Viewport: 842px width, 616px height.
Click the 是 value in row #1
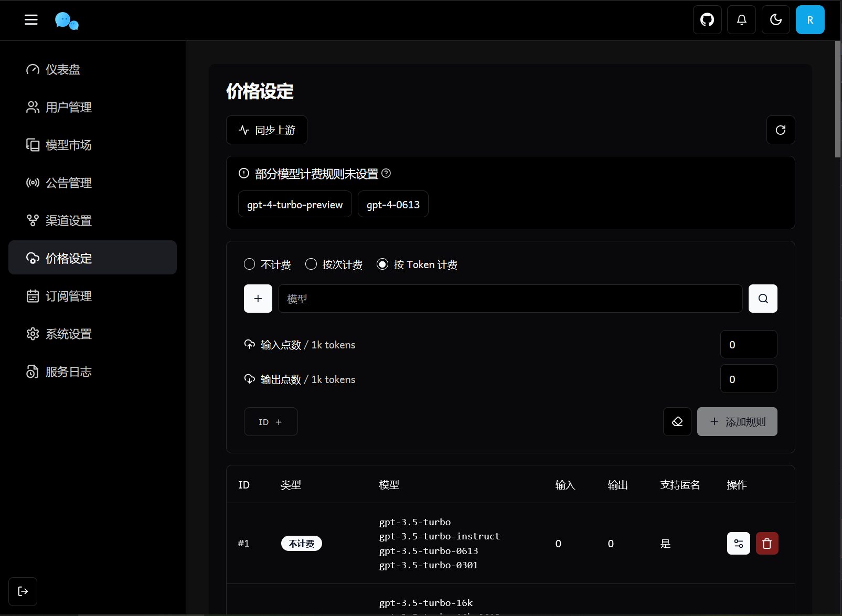pos(665,544)
